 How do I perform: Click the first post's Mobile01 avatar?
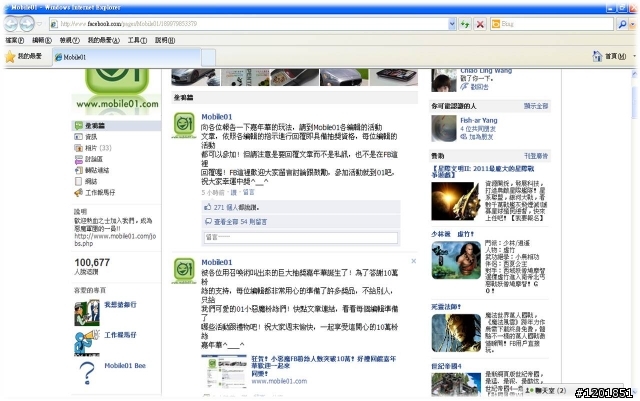coord(184,125)
